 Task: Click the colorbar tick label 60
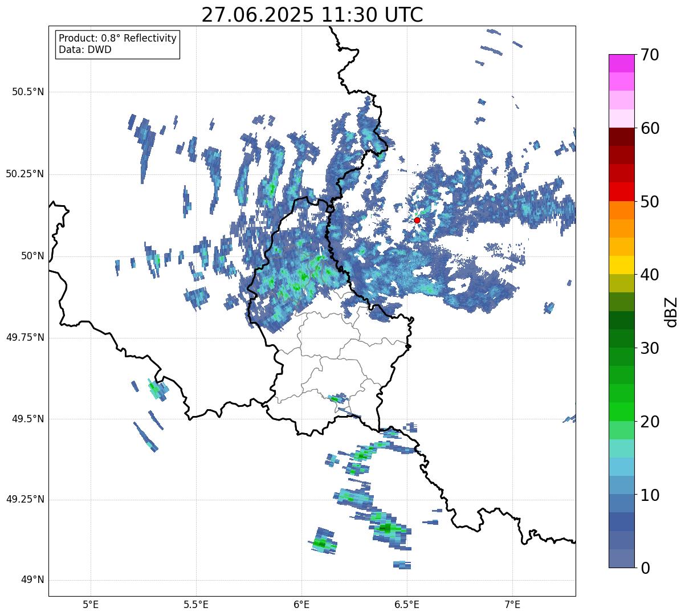650,128
